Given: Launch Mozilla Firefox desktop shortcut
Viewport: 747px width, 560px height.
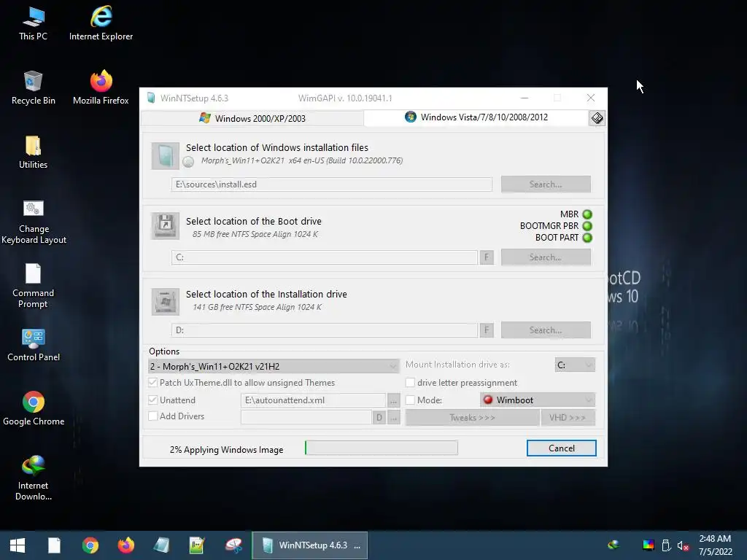Looking at the screenshot, I should (x=101, y=88).
